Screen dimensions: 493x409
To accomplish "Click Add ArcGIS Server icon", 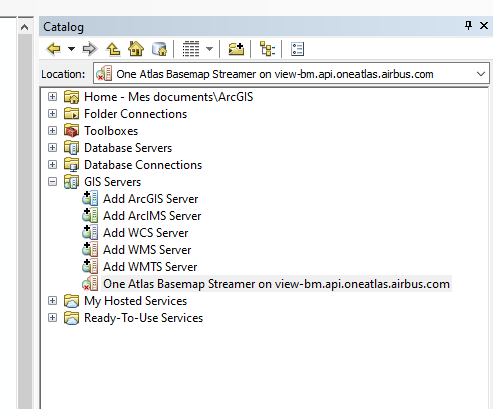I will point(90,198).
